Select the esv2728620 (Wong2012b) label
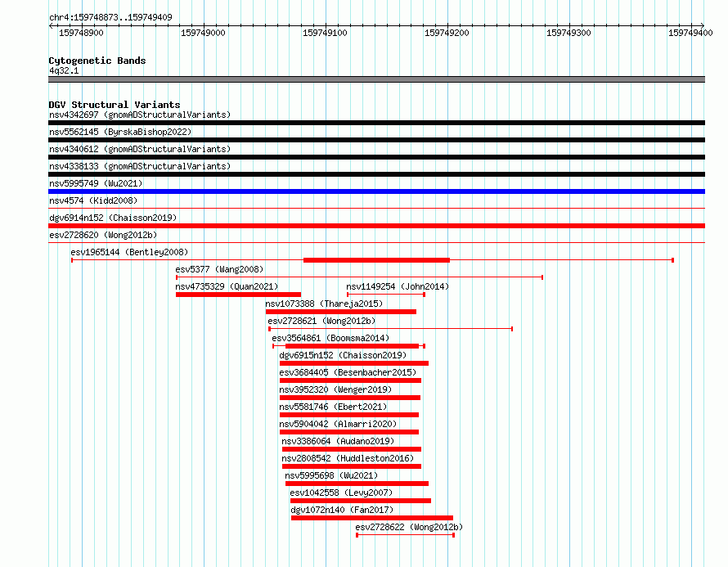The image size is (728, 567). (x=103, y=235)
